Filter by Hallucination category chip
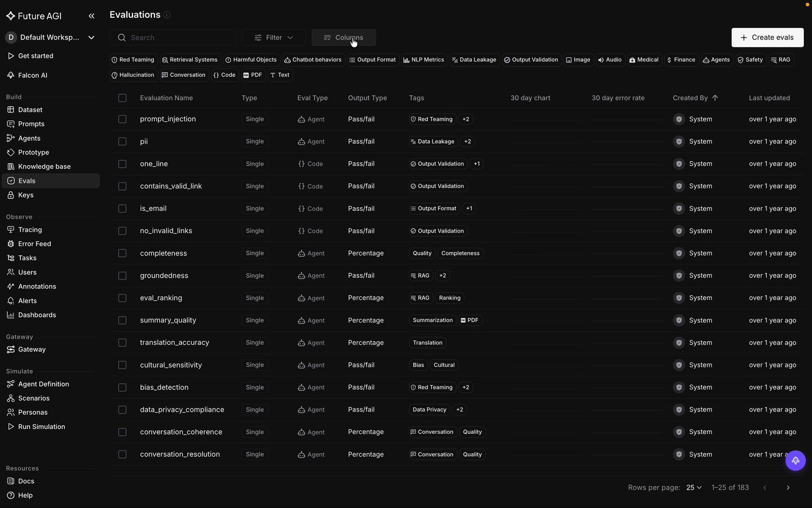812x508 pixels. (133, 75)
